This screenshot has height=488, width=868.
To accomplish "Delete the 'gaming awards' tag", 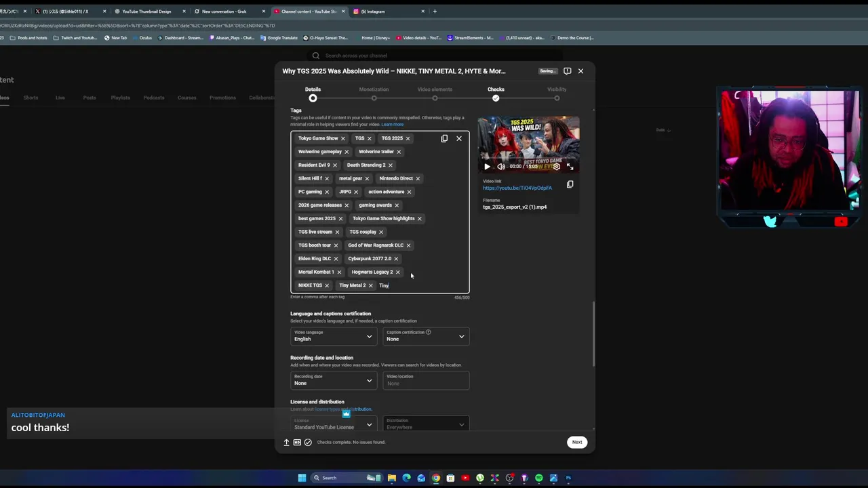I will [x=397, y=205].
